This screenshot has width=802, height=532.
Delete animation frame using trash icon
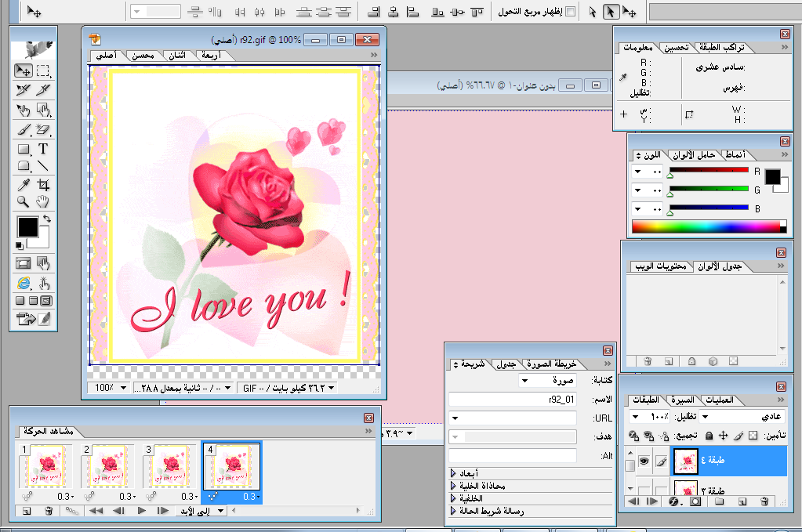tap(49, 511)
